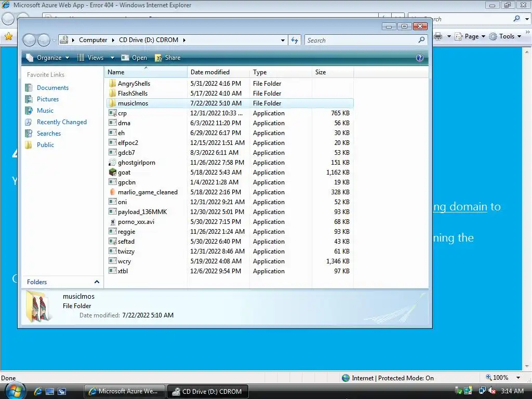Image resolution: width=532 pixels, height=399 pixels.
Task: Sort by the Name column header
Action: click(x=146, y=72)
